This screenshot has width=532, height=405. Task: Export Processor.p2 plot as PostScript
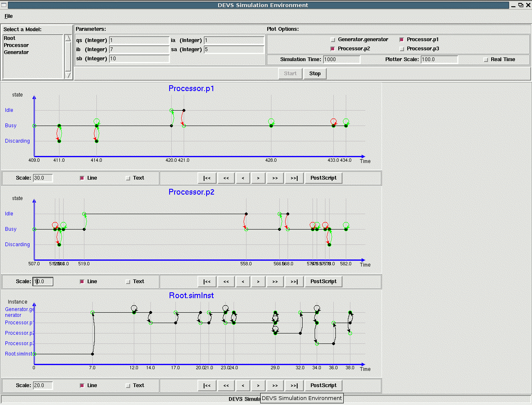[323, 282]
